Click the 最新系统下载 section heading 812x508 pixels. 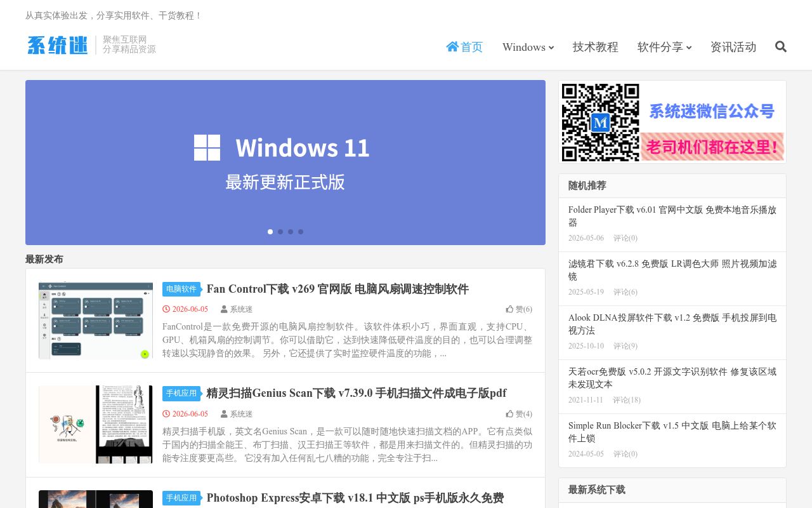point(597,490)
